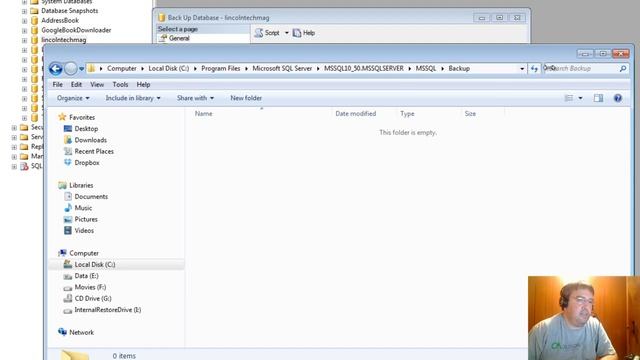Refresh the Backup folder view
Image resolution: width=640 pixels, height=360 pixels.
coord(534,69)
